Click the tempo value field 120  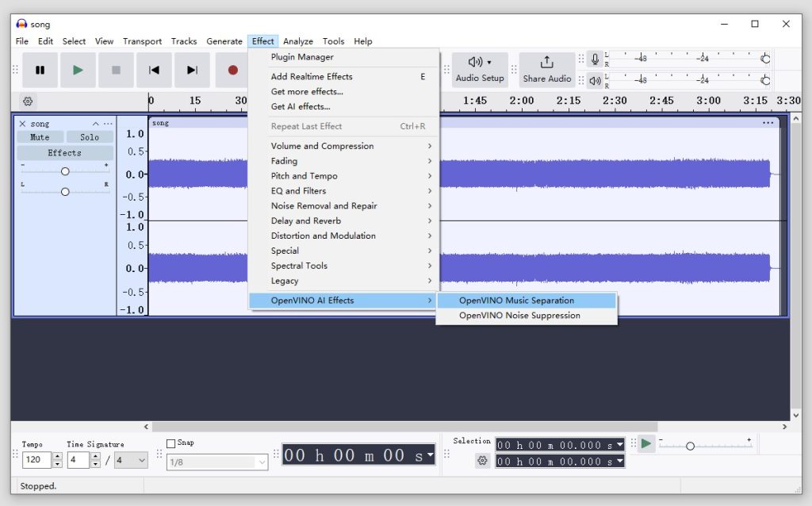(x=37, y=460)
